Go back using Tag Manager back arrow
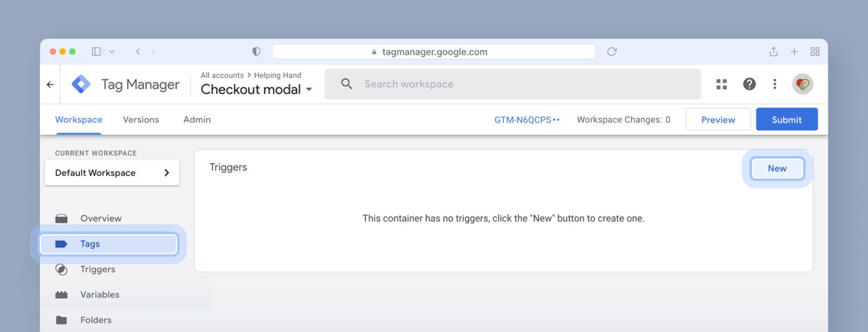Screen dimensions: 868x332 click(50, 84)
